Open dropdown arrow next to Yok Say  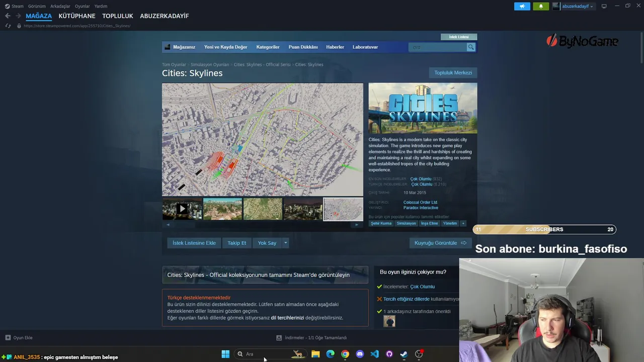(x=285, y=243)
